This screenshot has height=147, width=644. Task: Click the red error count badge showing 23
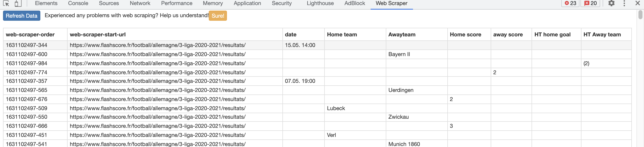coord(570,3)
